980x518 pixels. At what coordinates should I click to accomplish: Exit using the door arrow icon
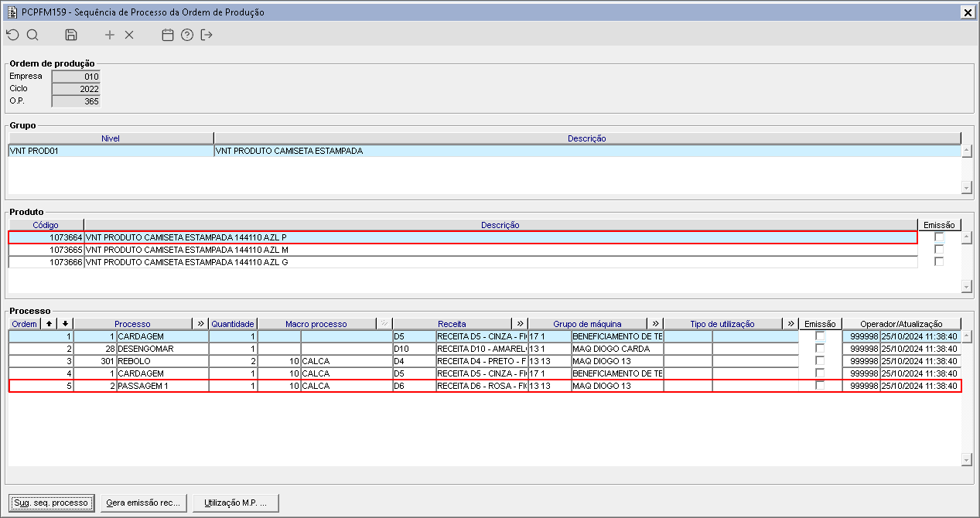pyautogui.click(x=207, y=35)
